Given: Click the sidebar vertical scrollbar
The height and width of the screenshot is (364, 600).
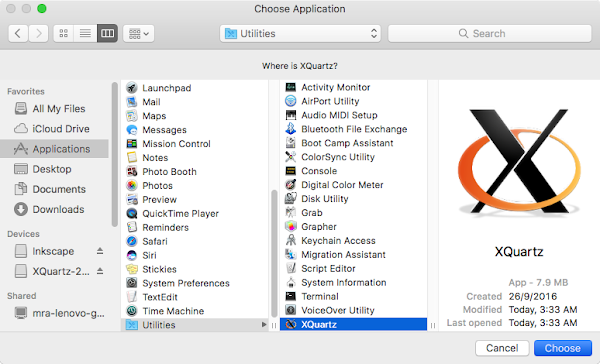Looking at the screenshot, I should click(114, 154).
